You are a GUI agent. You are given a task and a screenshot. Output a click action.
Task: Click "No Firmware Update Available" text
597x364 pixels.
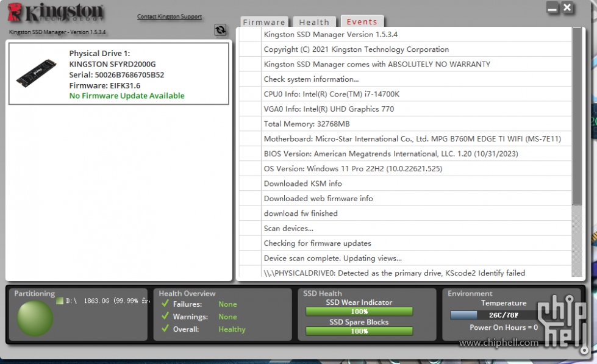pos(127,96)
